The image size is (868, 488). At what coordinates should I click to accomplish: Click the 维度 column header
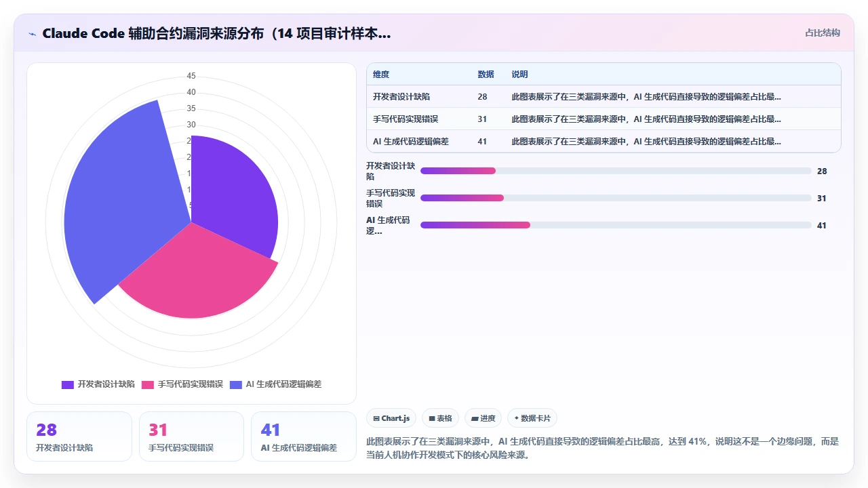381,75
